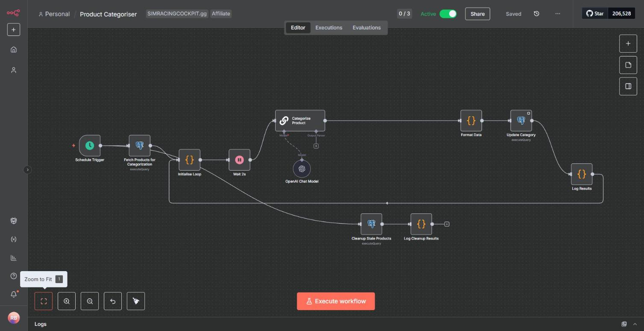The width and height of the screenshot is (644, 331).
Task: Open the notifications bell icon
Action: click(x=14, y=294)
